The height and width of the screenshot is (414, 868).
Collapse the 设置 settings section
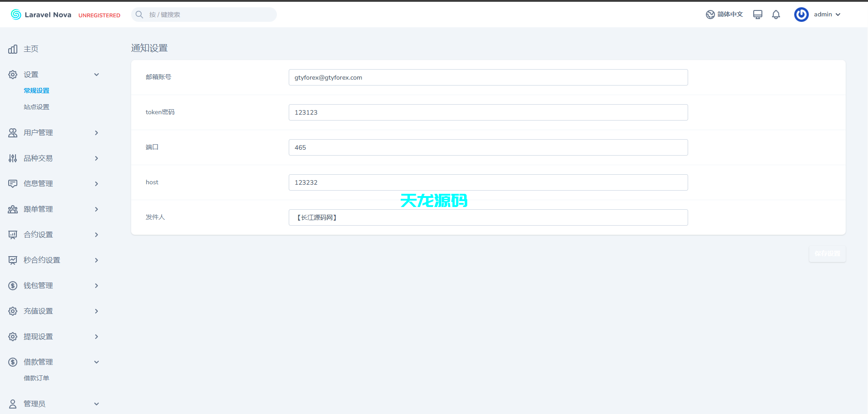[96, 74]
